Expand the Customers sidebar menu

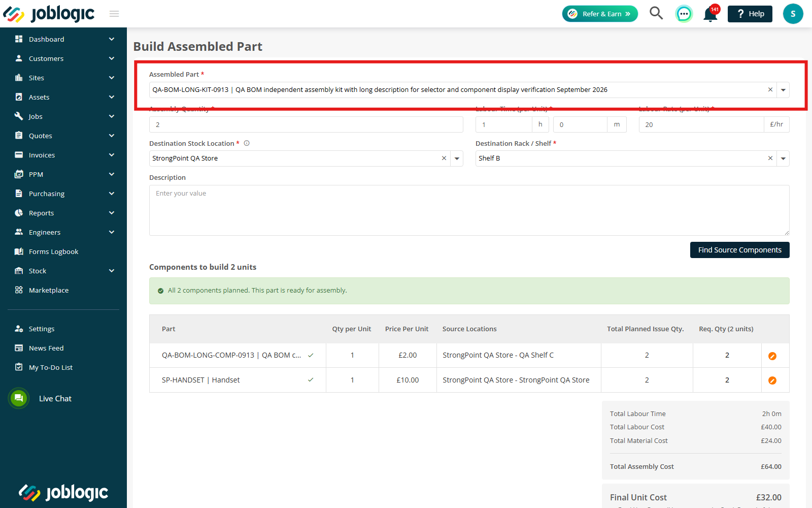coord(112,58)
